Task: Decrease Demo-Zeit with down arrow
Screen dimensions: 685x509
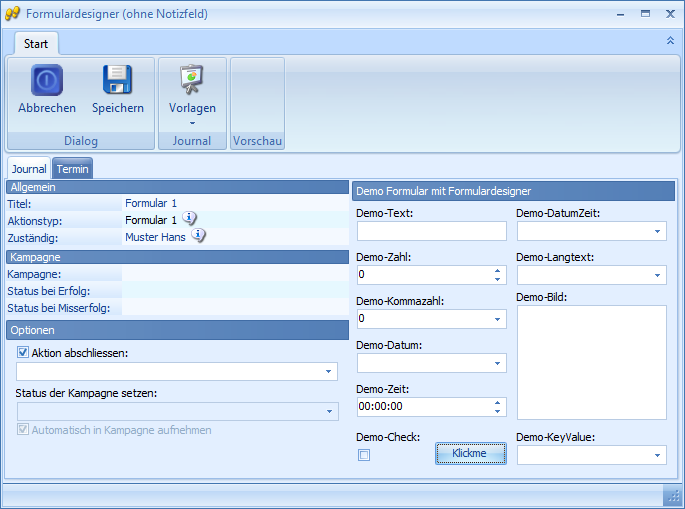Action: pos(497,411)
